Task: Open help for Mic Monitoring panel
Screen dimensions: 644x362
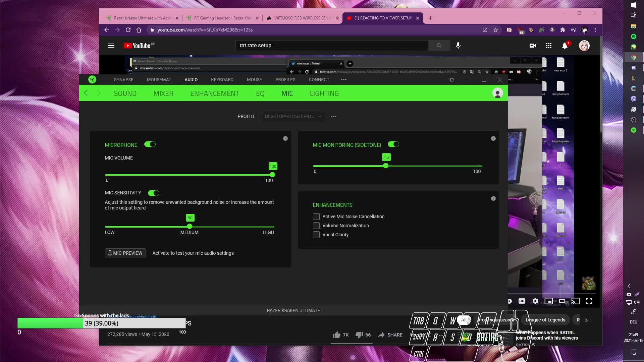Action: pos(493,138)
